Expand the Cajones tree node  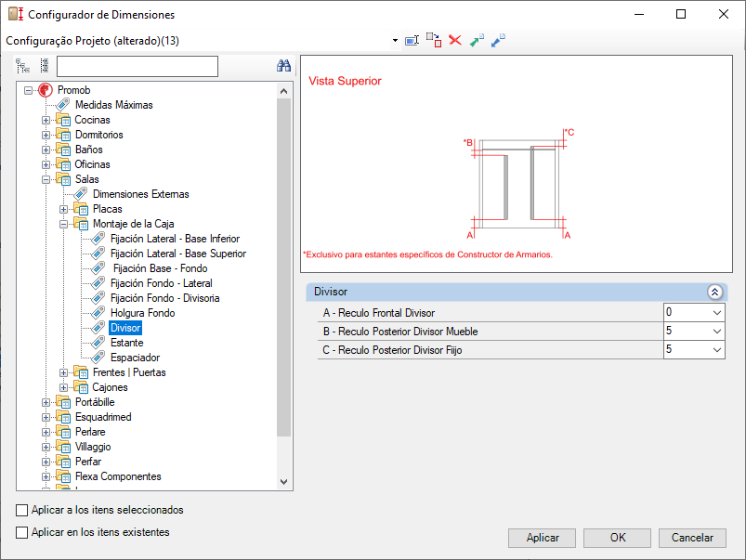point(64,388)
